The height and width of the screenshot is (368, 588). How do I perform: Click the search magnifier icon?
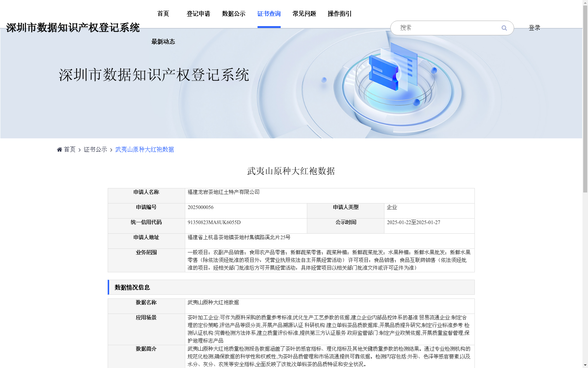(504, 28)
